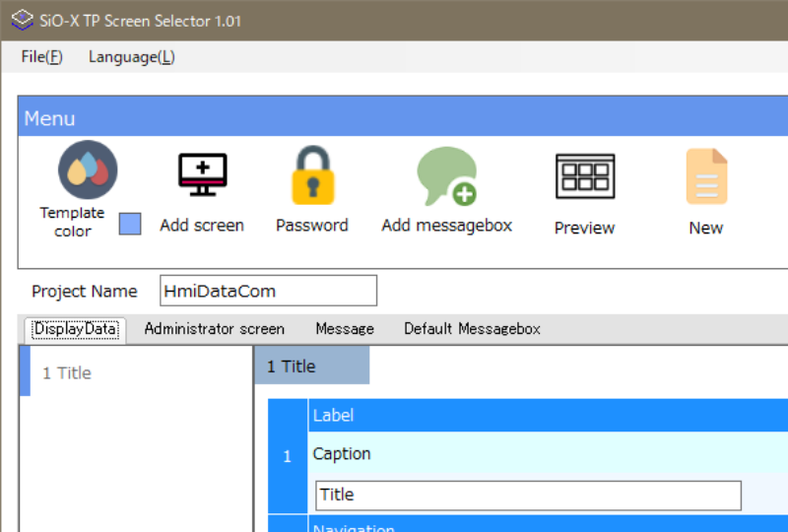Click the 'Add screen' label text
This screenshot has height=532, width=788.
pos(202,226)
